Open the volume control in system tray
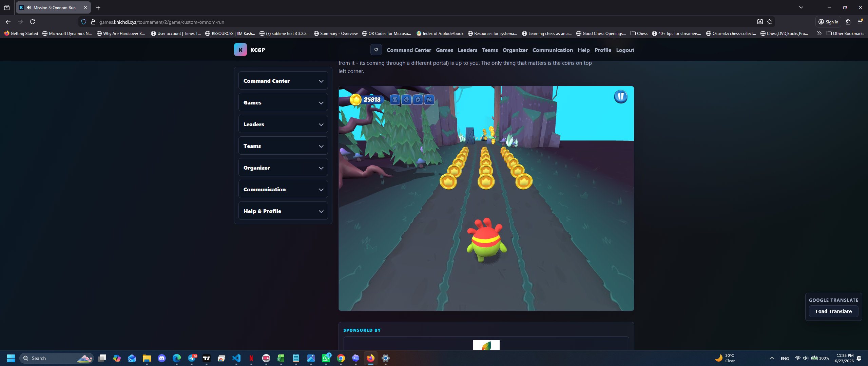Image resolution: width=868 pixels, height=366 pixels. (805, 358)
